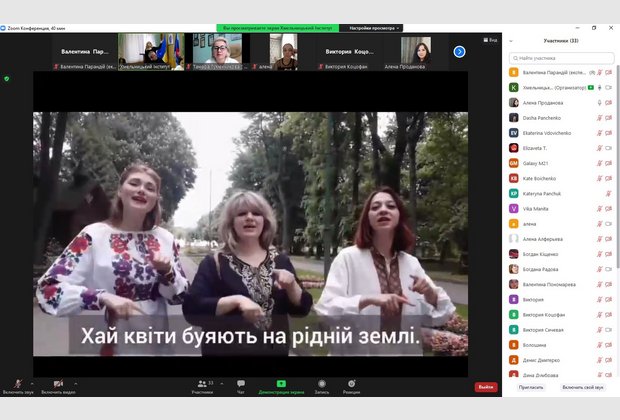Screen dimensions: 620x420
Task: Open the Чат chat icon
Action: [241, 385]
